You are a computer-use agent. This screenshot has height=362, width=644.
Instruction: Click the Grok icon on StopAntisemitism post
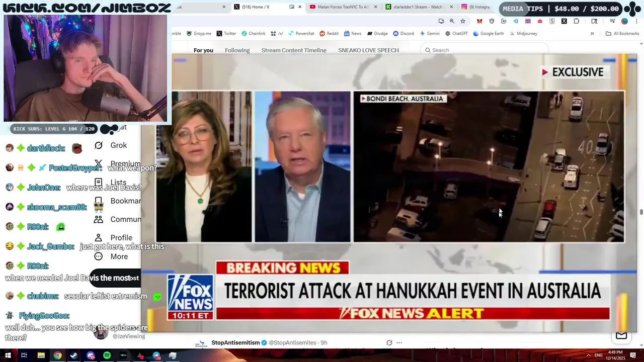coord(389,343)
